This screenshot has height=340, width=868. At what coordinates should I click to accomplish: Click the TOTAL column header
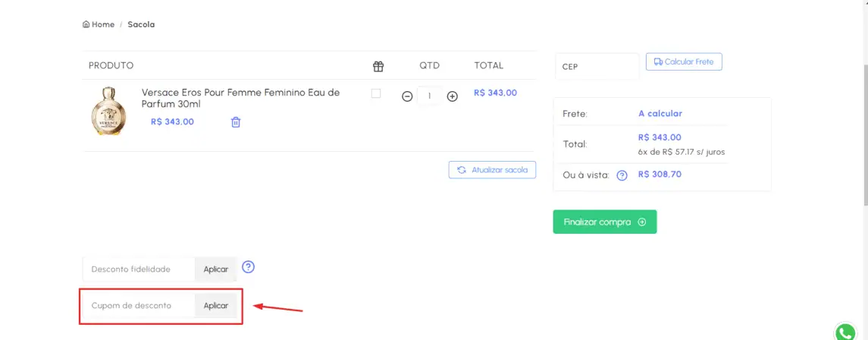tap(489, 65)
